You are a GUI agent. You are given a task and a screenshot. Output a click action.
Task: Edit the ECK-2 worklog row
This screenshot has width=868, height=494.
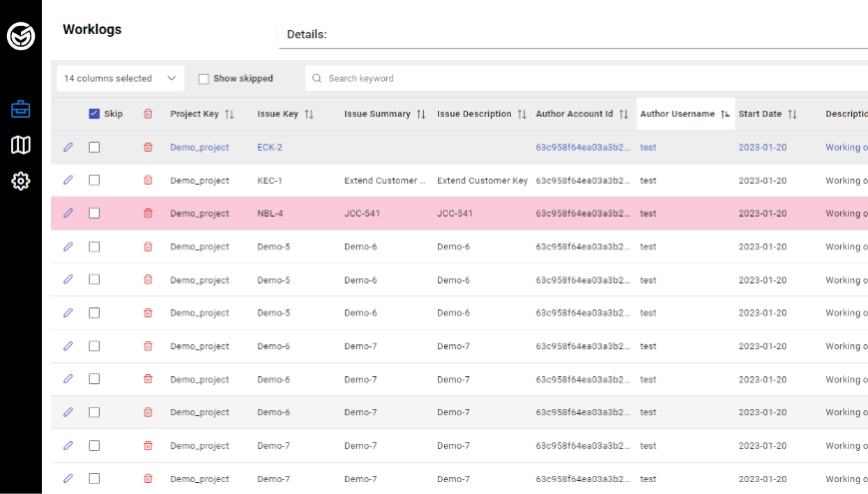pos(68,148)
